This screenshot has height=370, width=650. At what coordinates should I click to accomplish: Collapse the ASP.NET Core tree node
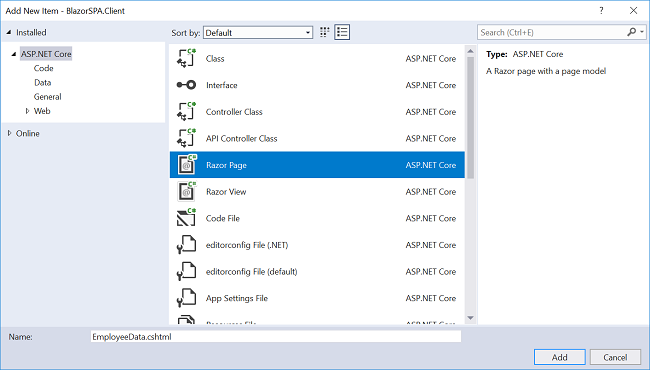click(14, 54)
